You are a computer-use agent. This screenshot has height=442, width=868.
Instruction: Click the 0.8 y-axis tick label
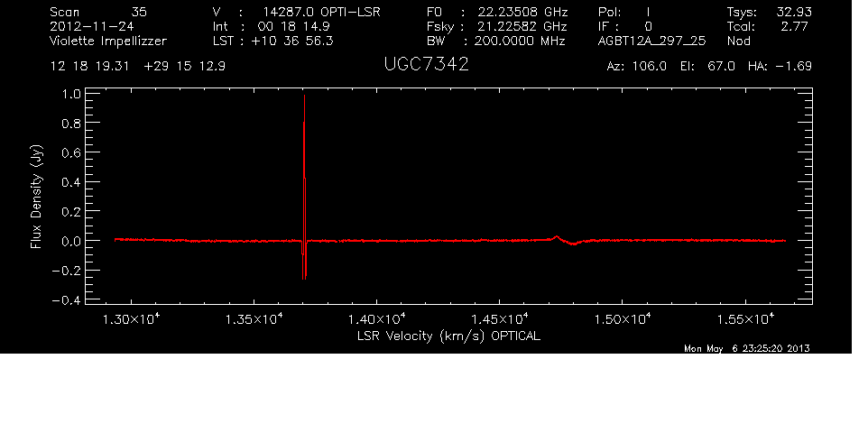[x=71, y=124]
